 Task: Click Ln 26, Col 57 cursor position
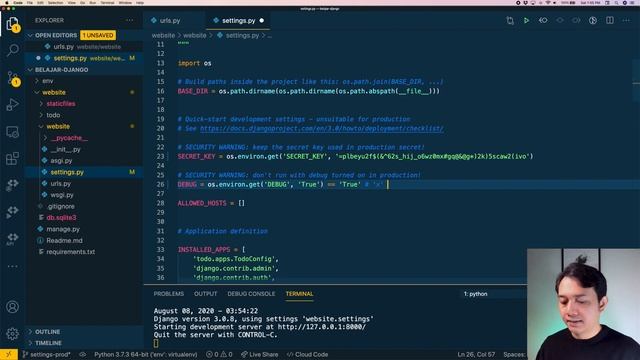coord(476,354)
